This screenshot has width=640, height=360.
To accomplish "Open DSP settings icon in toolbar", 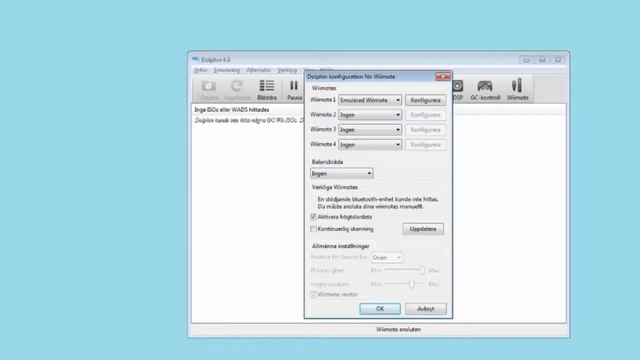I will (458, 90).
